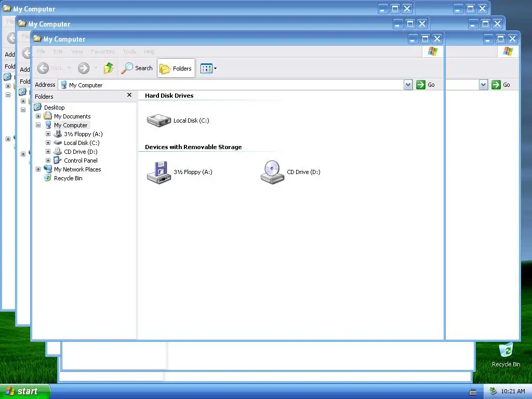
Task: Open the Help menu
Action: click(x=149, y=51)
